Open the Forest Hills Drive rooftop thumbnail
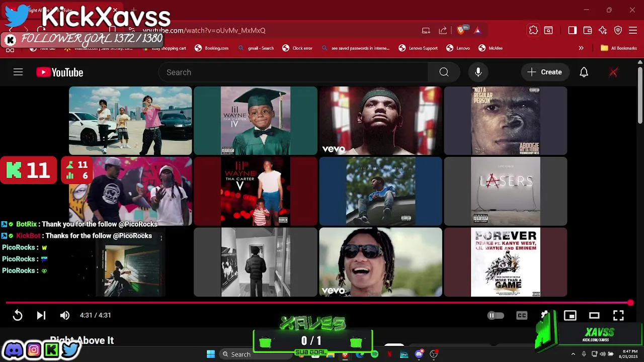Screen dimensions: 644x362 381,191
